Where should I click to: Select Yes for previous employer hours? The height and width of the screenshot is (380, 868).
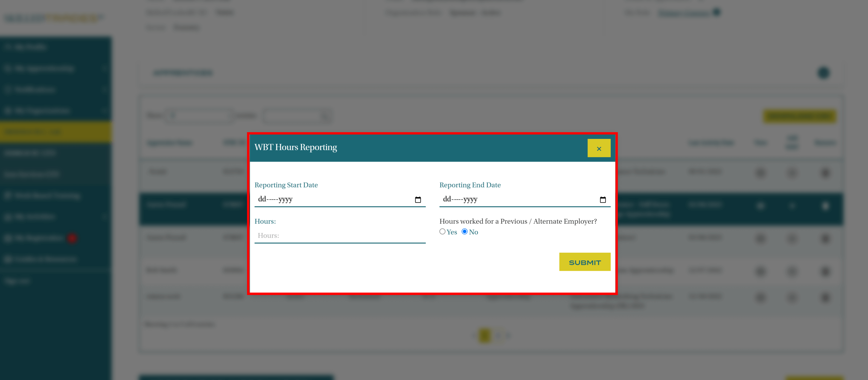[443, 231]
